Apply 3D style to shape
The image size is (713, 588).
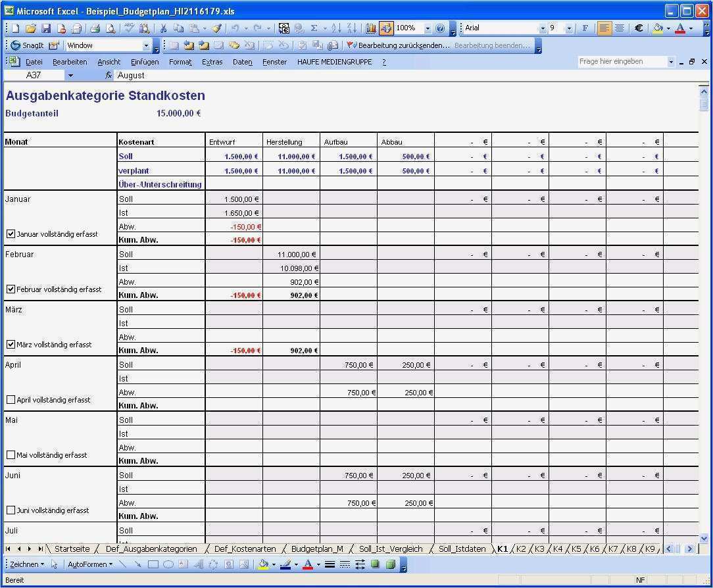tap(390, 564)
